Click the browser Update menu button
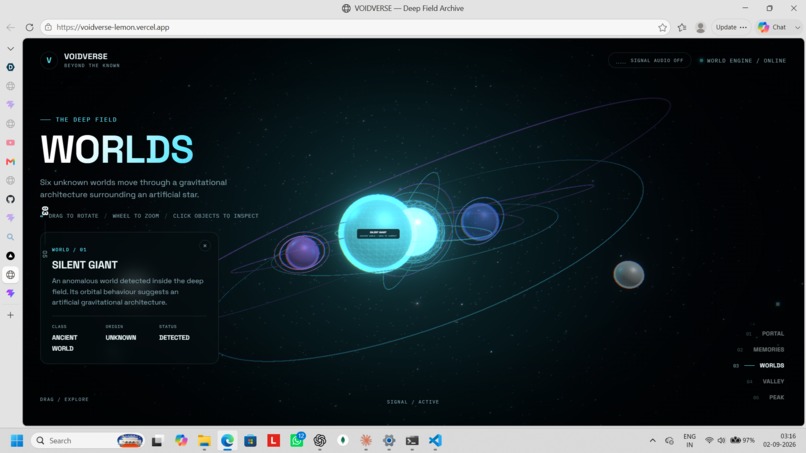Image resolution: width=806 pixels, height=453 pixels. point(731,27)
